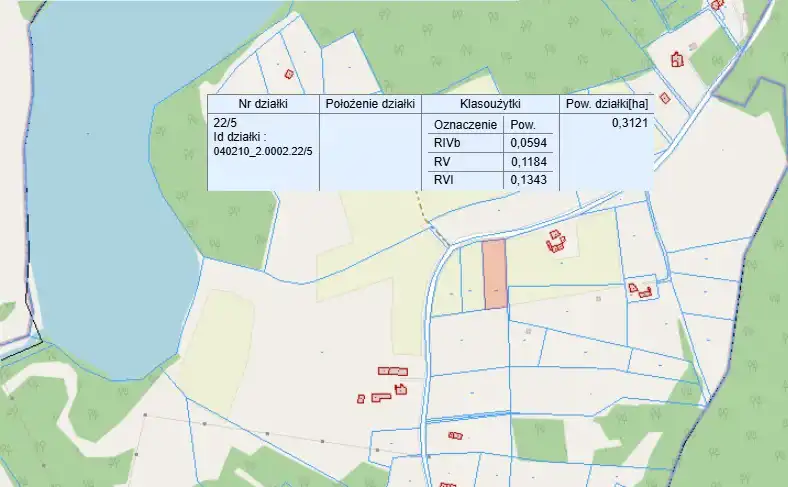Select the 'Klasoużytki' column header

pyautogui.click(x=489, y=104)
